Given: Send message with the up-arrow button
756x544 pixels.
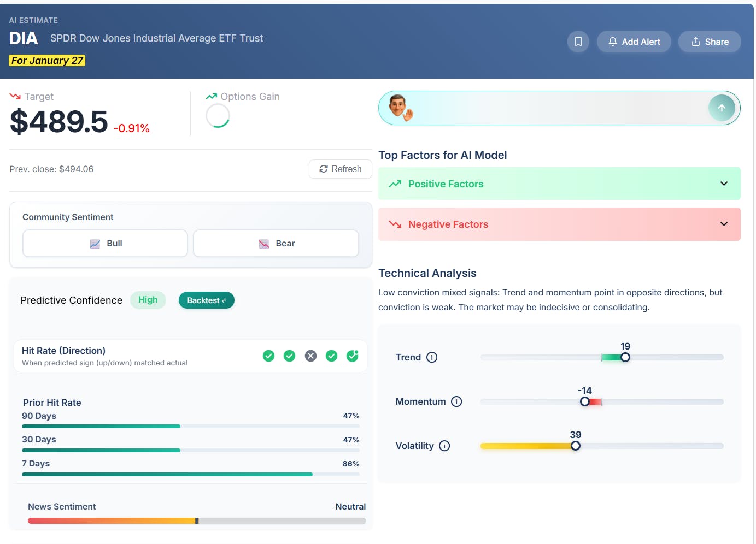Looking at the screenshot, I should pos(722,108).
